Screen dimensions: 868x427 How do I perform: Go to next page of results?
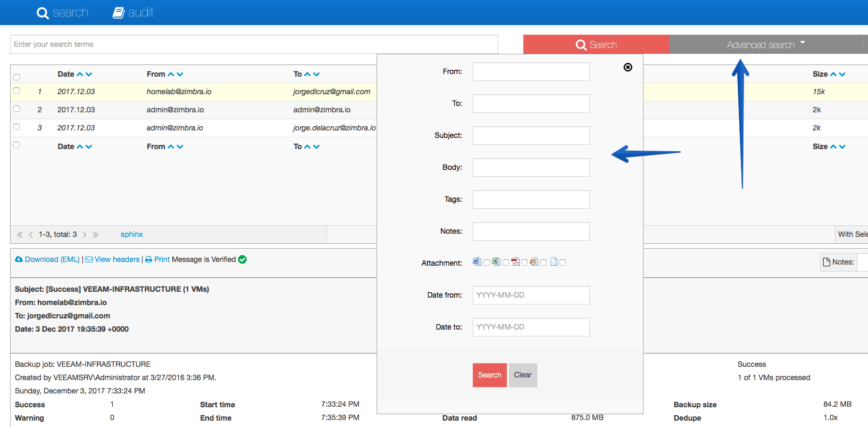85,235
